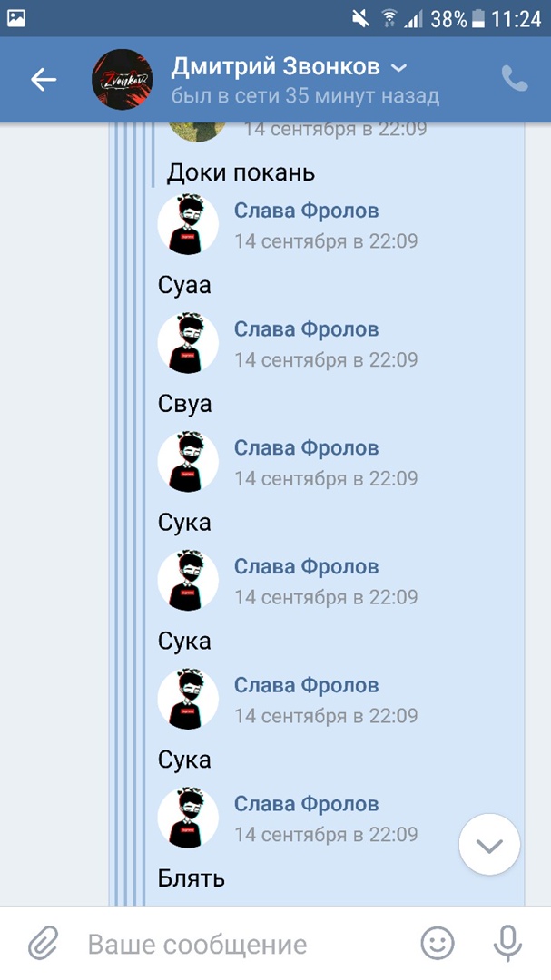Tap the back arrow in chat header
Screen dimensions: 551x980
[x=44, y=79]
